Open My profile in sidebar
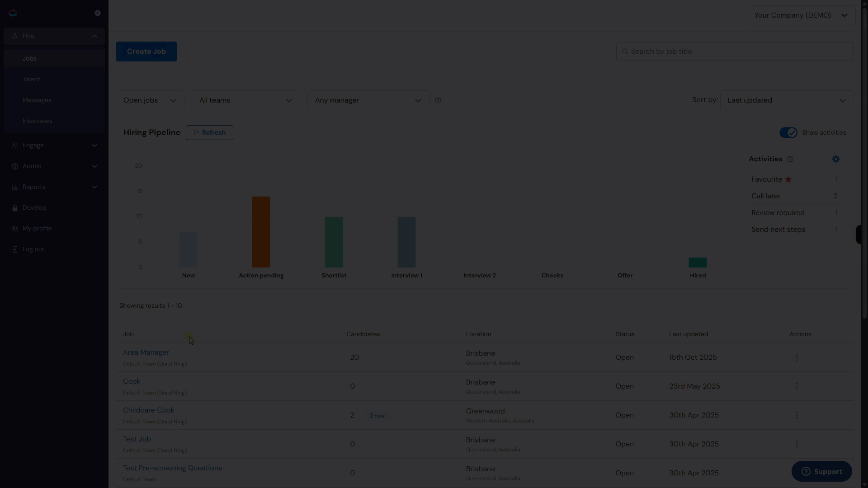 tap(54, 229)
